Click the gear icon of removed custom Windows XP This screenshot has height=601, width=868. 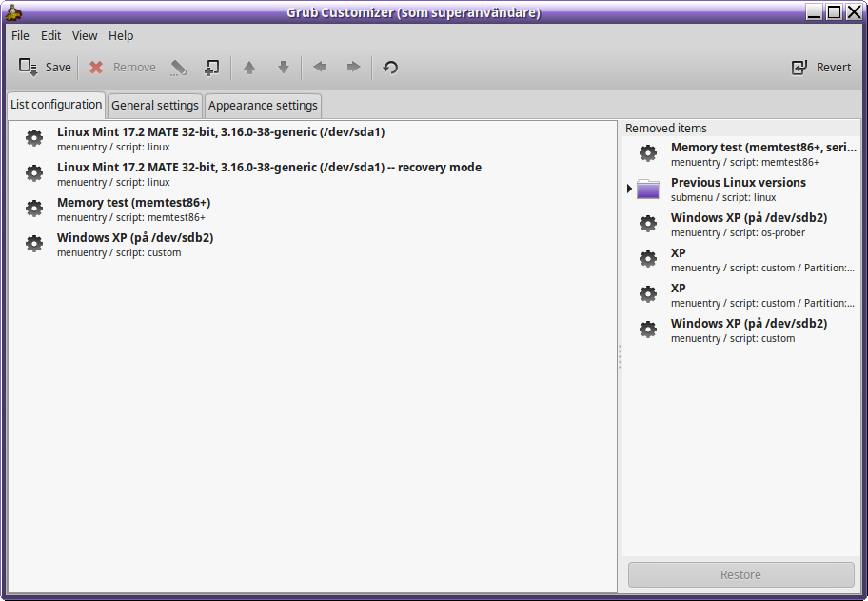click(648, 330)
